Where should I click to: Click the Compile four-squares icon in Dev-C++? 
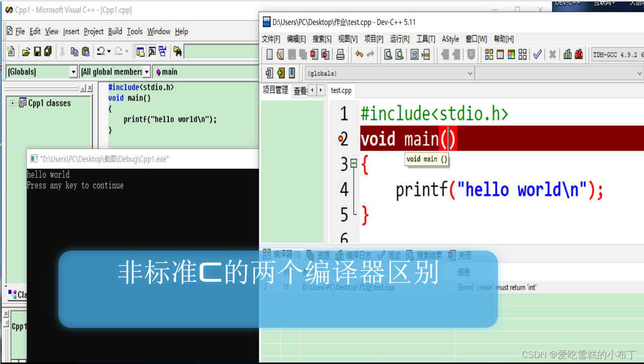point(489,54)
